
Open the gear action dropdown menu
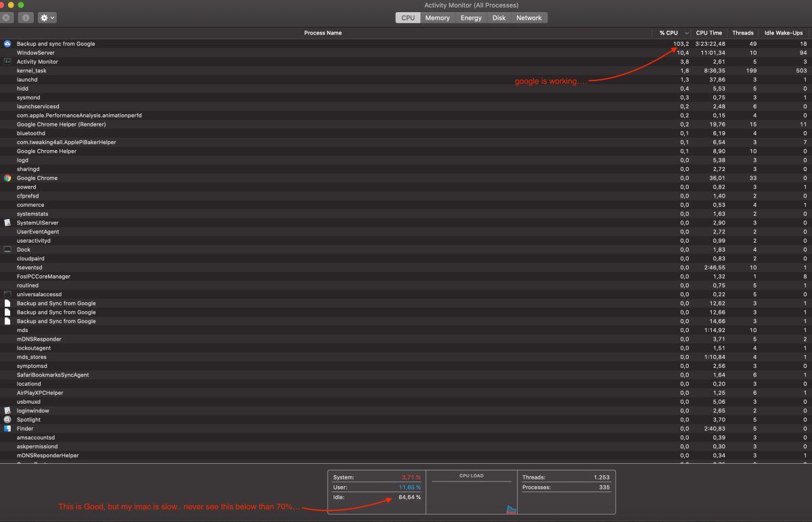(47, 18)
